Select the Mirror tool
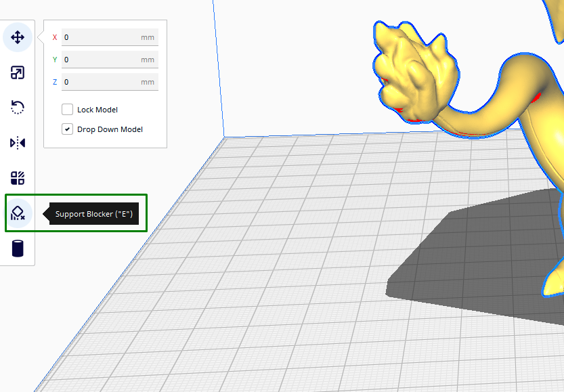564x392 pixels. pyautogui.click(x=18, y=143)
